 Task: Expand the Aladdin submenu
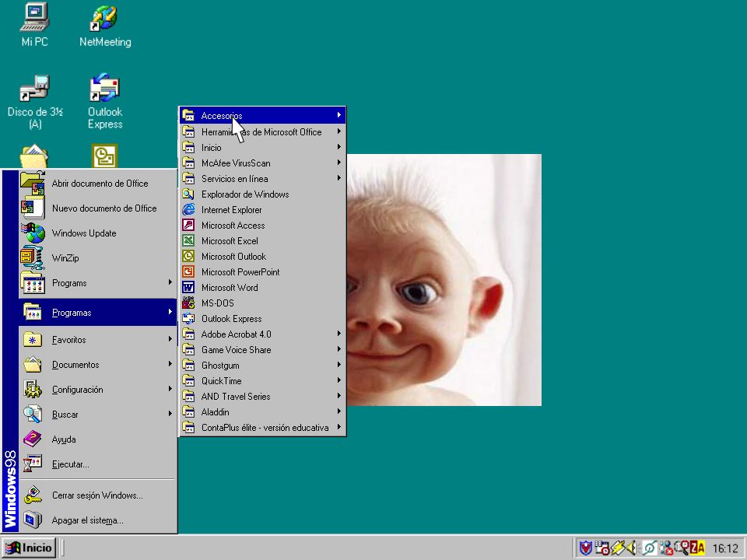coord(262,412)
